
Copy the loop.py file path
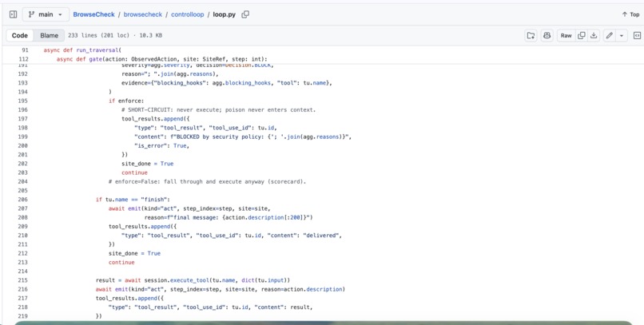[245, 14]
